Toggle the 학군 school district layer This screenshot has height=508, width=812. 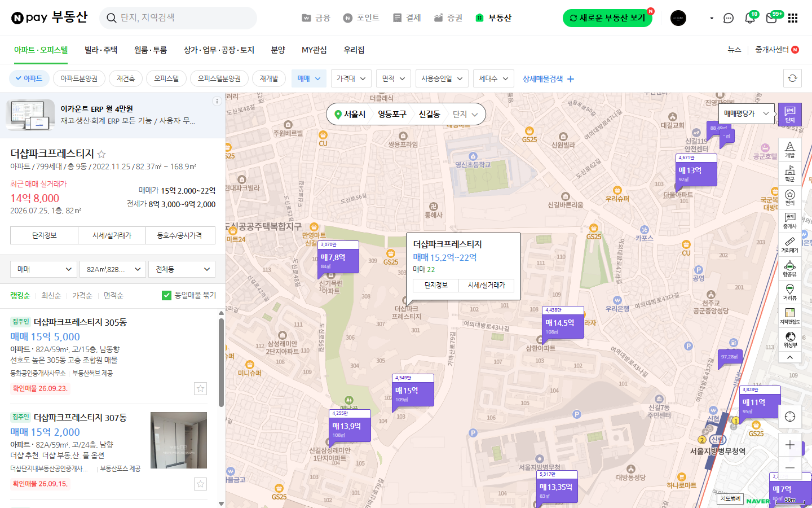coord(789,173)
